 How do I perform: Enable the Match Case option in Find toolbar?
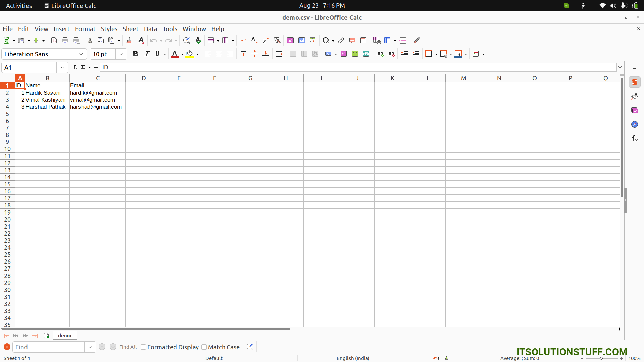[x=204, y=347]
